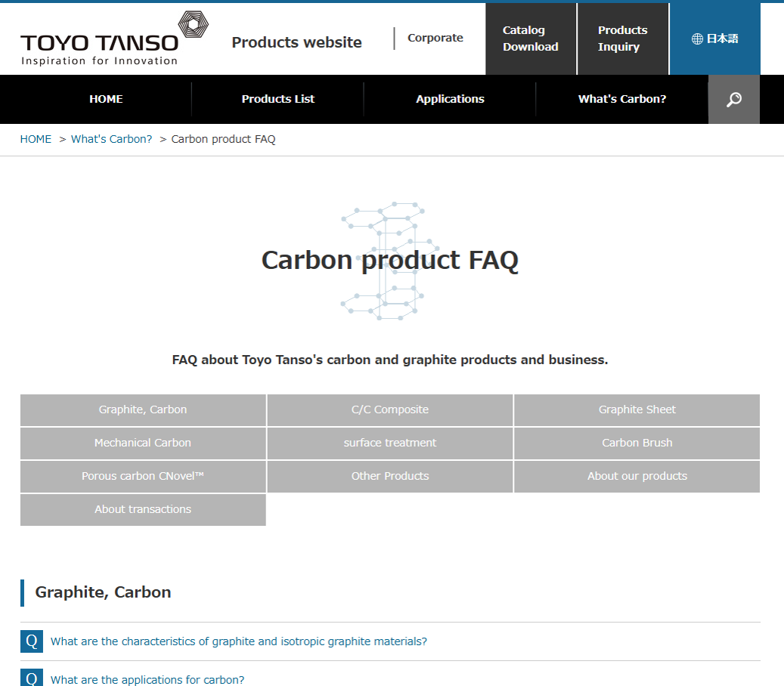Click HOME in the breadcrumb
The width and height of the screenshot is (784, 686).
pyautogui.click(x=36, y=139)
